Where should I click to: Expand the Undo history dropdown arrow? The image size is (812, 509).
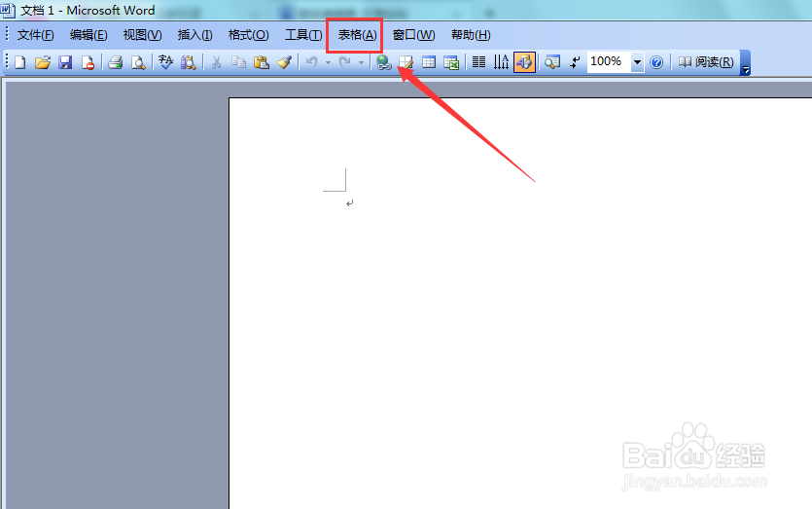point(328,62)
